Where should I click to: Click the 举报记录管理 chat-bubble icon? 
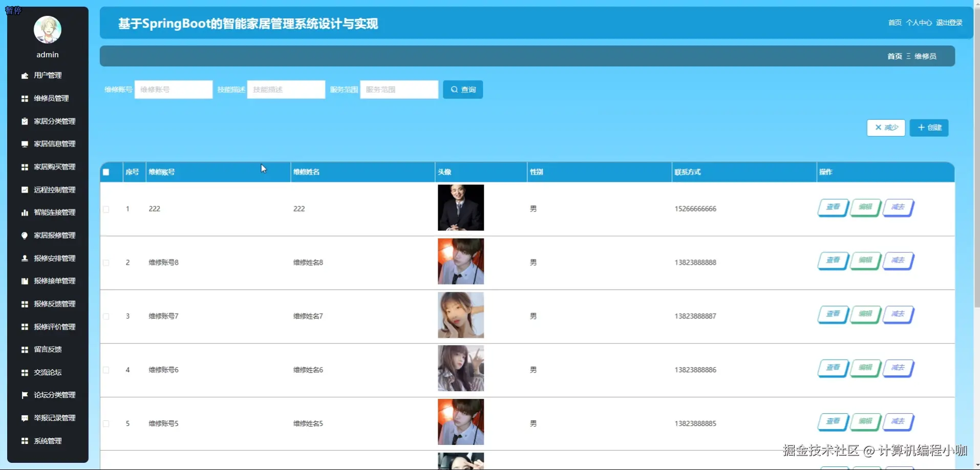[25, 418]
